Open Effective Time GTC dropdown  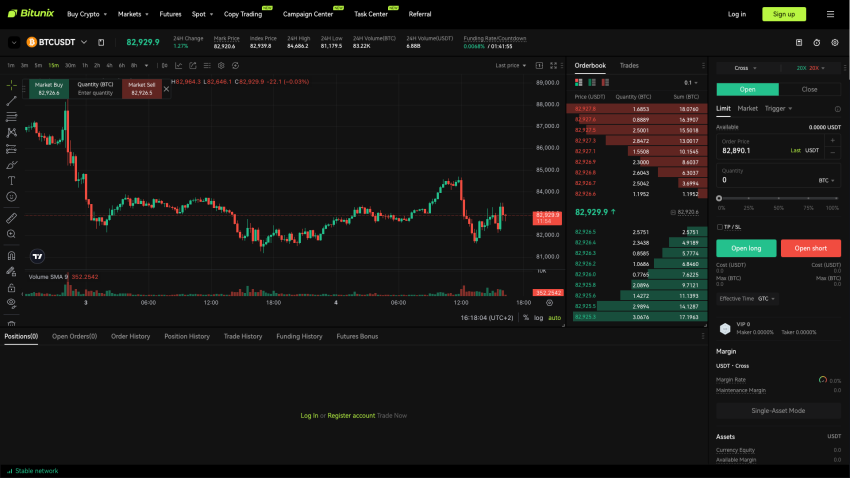click(748, 299)
